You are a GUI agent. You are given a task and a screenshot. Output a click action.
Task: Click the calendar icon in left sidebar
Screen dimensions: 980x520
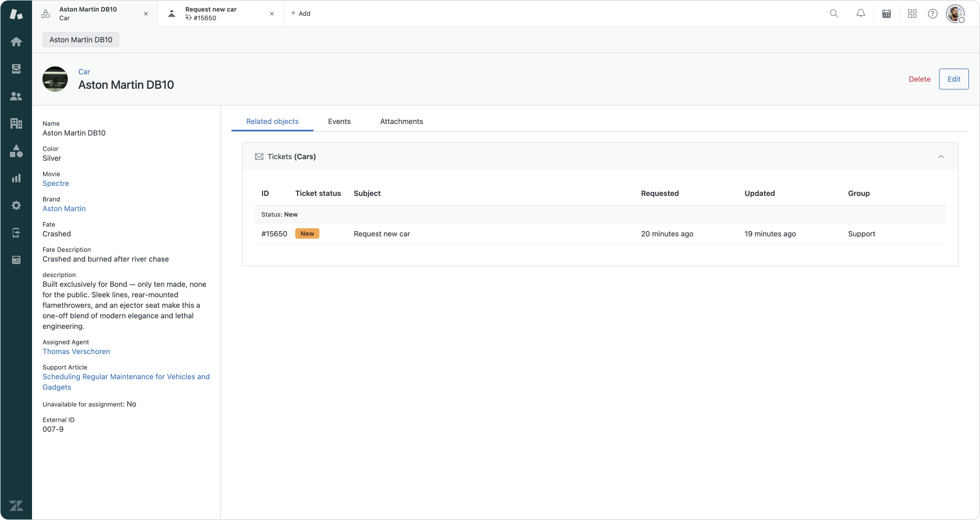coord(16,260)
